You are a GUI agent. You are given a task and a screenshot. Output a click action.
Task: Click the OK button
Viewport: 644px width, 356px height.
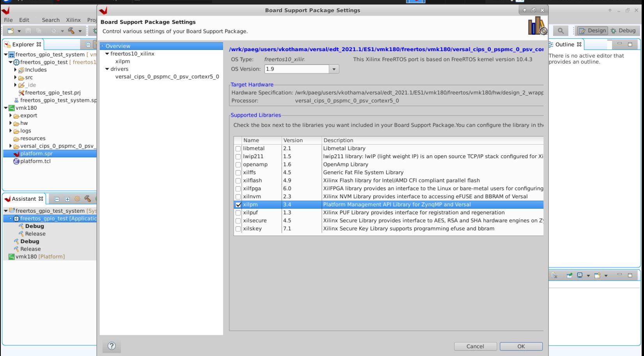[521, 346]
